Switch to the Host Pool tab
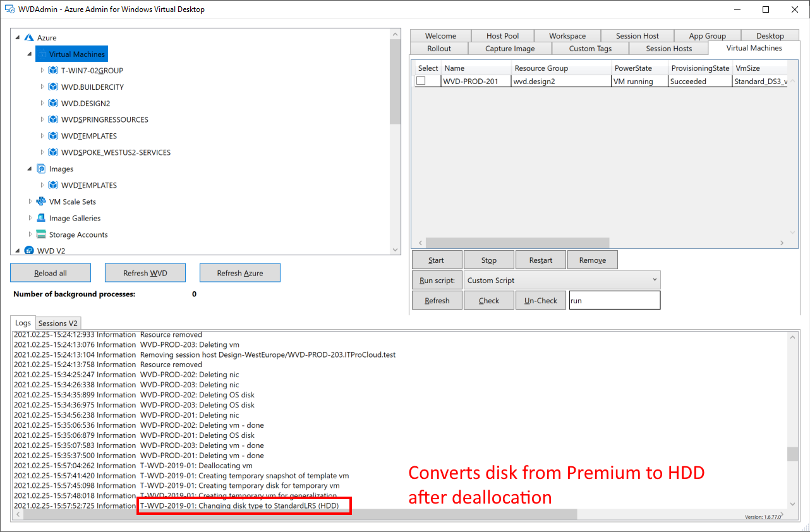This screenshot has width=810, height=532. (x=503, y=36)
